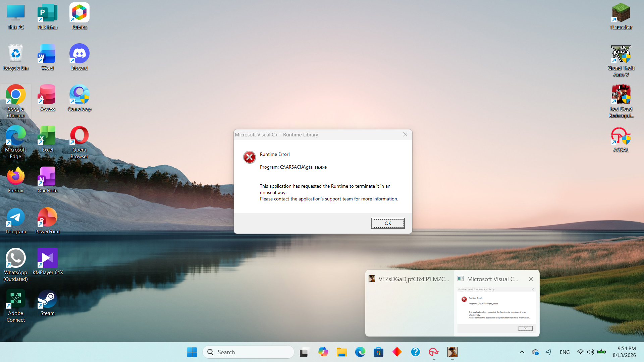Launch Microsoft Edge from the taskbar
This screenshot has height=362, width=644.
[360, 352]
